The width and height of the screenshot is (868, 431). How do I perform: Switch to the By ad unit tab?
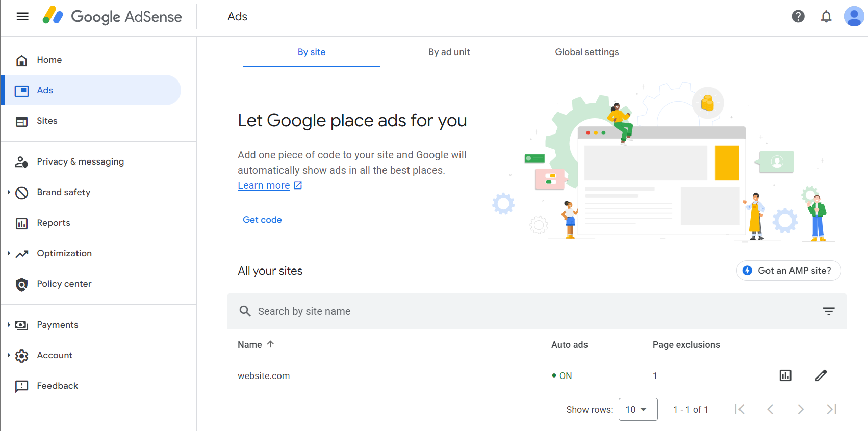449,52
